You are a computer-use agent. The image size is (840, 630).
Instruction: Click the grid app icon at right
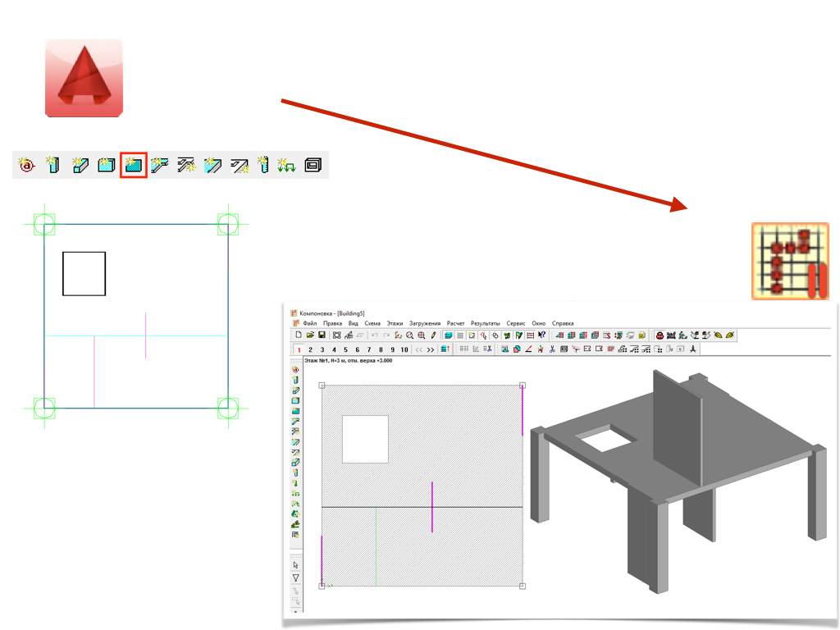click(x=791, y=260)
